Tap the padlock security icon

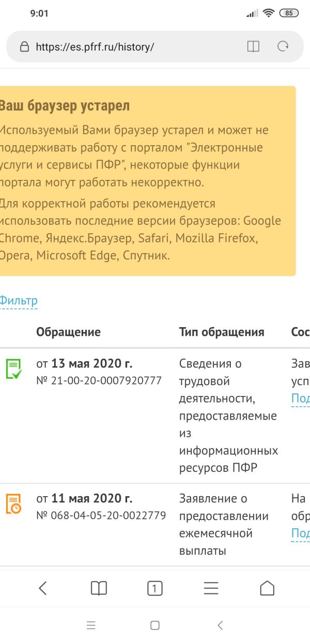[x=24, y=47]
